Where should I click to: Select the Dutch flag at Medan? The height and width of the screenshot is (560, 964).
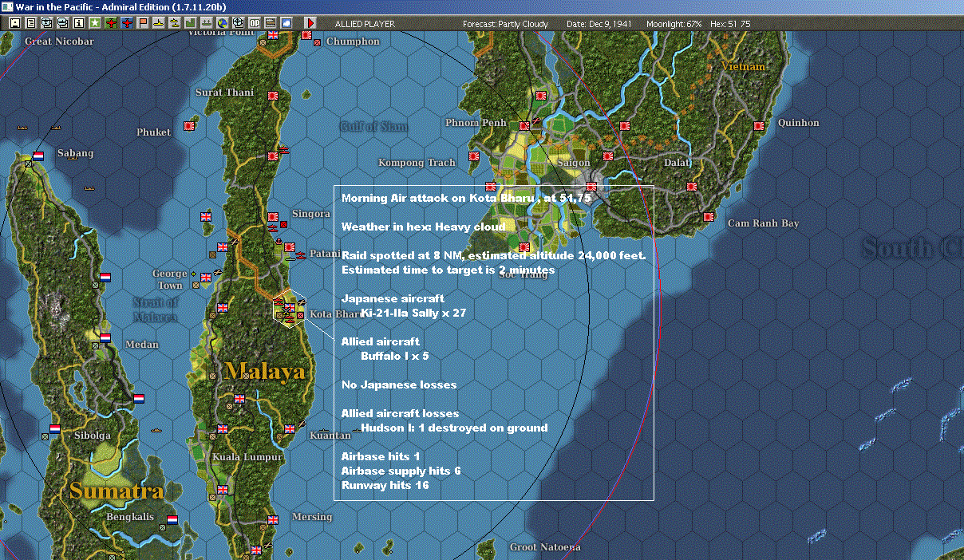click(105, 338)
